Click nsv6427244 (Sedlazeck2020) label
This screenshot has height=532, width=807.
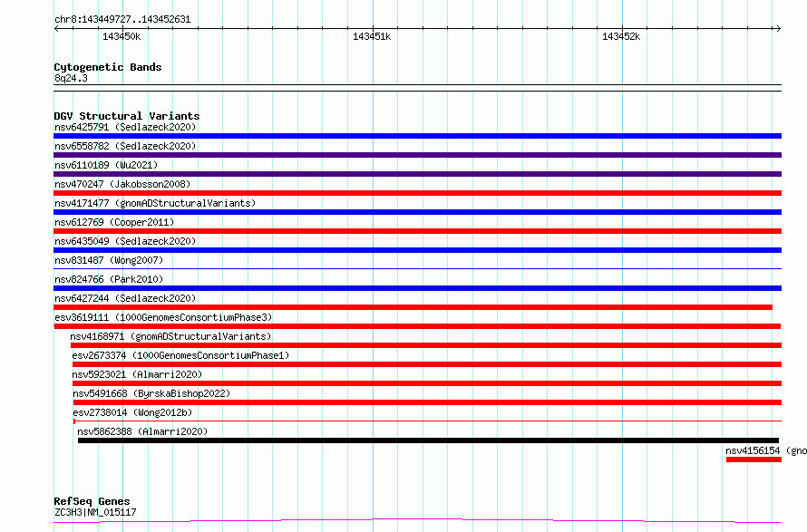pyautogui.click(x=125, y=298)
